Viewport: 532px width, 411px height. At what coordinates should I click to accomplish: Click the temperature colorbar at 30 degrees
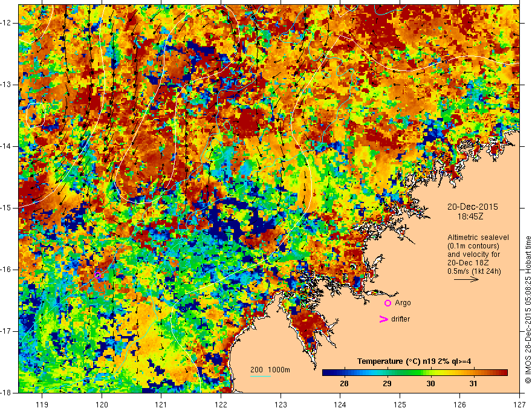click(430, 373)
